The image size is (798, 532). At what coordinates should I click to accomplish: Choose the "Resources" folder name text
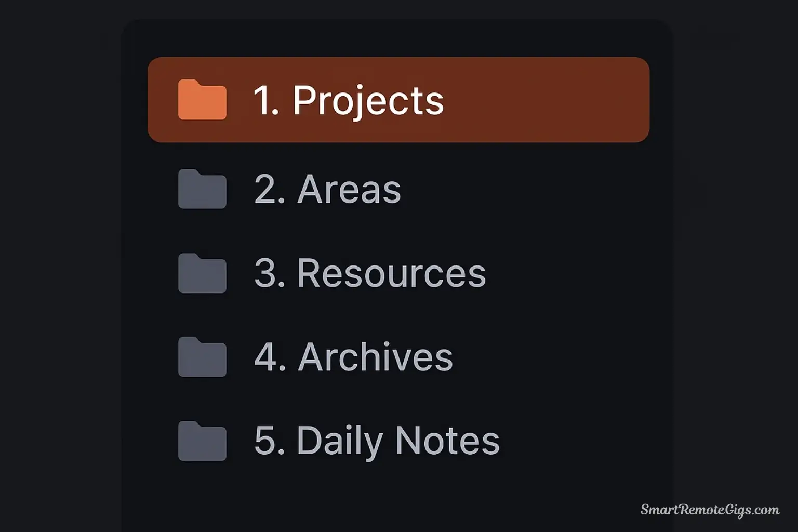tap(391, 273)
